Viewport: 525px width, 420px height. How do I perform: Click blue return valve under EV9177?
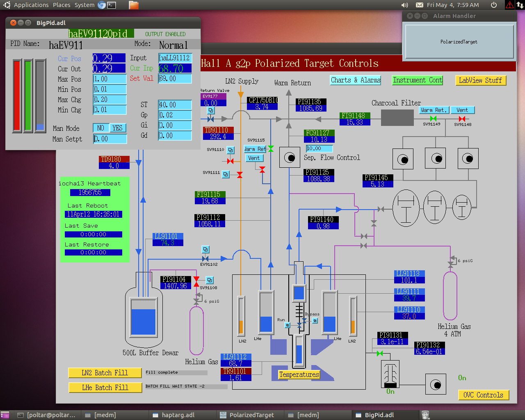click(210, 119)
